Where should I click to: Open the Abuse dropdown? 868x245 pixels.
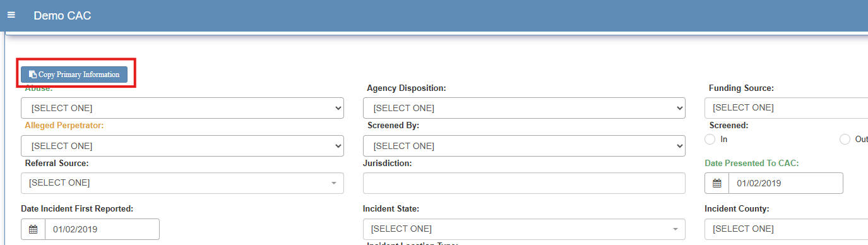(182, 108)
